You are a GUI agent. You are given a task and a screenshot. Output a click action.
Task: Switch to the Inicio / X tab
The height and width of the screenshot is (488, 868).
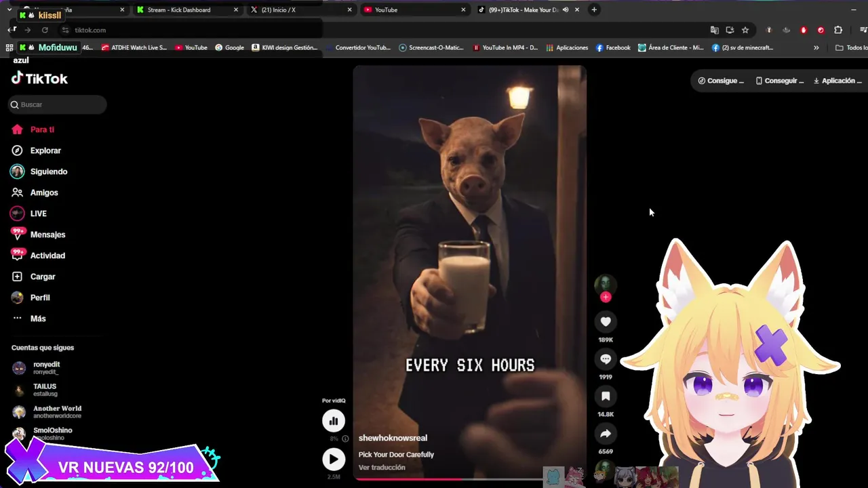tap(278, 10)
